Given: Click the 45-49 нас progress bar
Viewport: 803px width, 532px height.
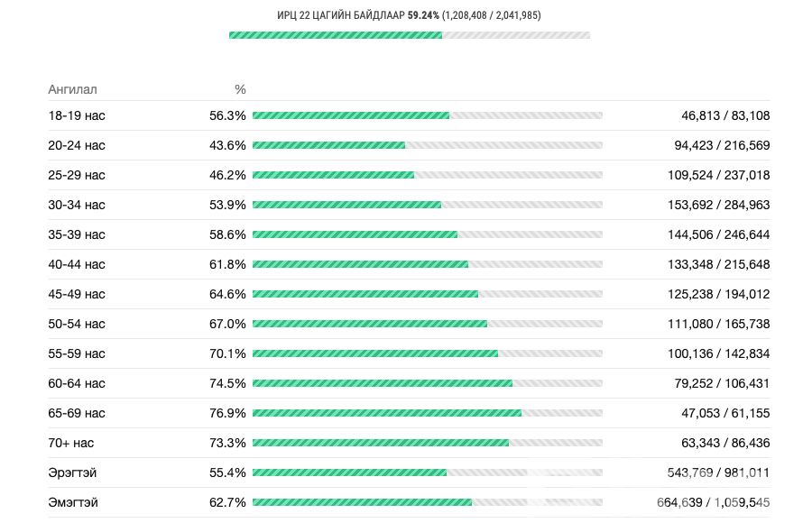Looking at the screenshot, I should [427, 294].
